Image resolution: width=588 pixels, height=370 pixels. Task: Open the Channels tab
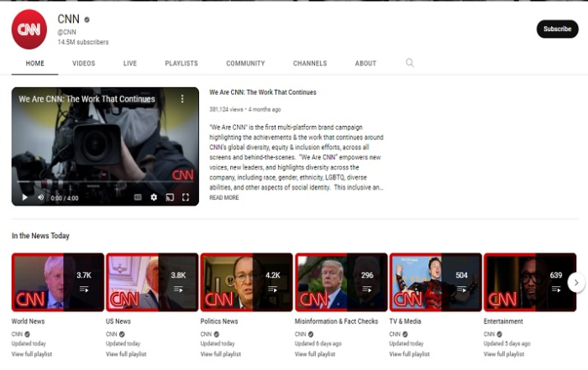tap(310, 63)
